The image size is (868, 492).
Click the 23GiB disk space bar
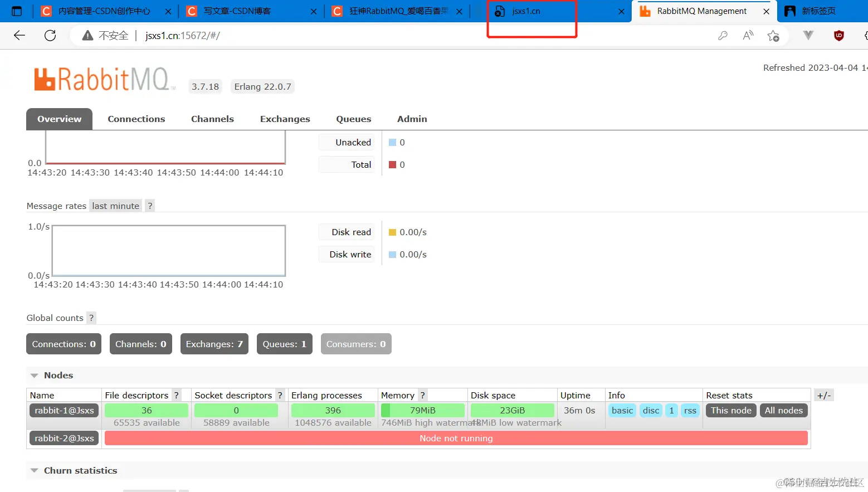point(513,411)
